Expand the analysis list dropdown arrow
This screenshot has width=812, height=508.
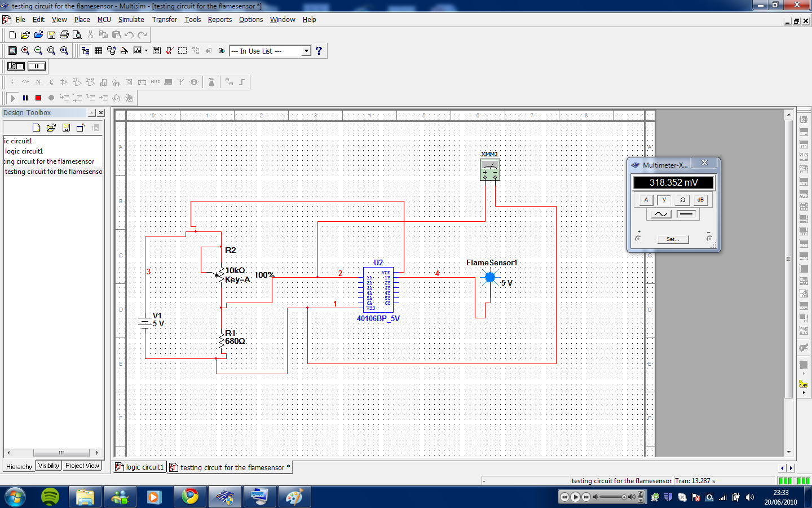pos(146,51)
